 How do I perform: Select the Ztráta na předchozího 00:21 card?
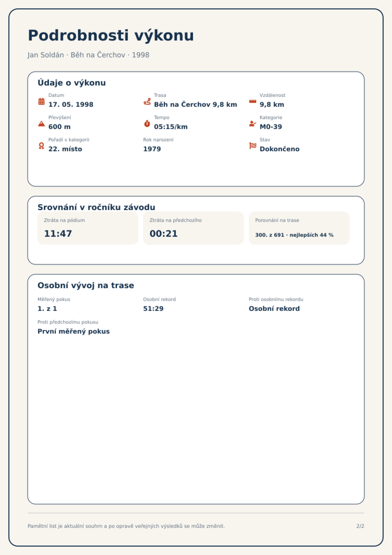tap(194, 228)
